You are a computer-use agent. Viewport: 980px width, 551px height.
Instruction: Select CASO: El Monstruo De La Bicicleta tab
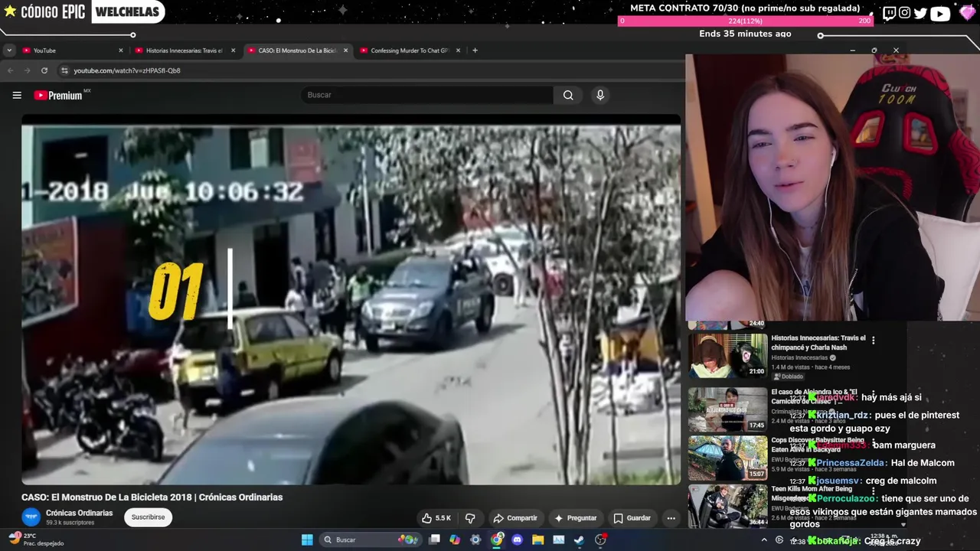click(x=297, y=51)
